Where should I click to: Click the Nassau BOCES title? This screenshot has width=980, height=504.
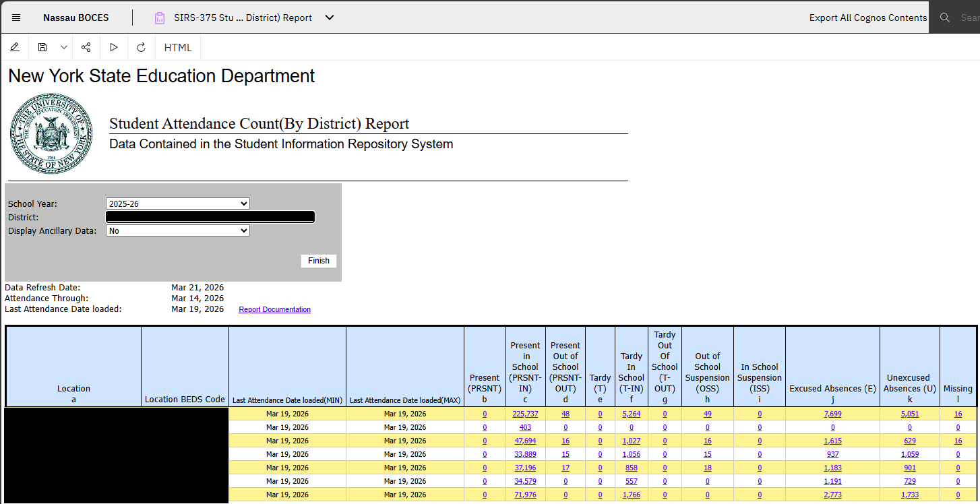pyautogui.click(x=75, y=18)
